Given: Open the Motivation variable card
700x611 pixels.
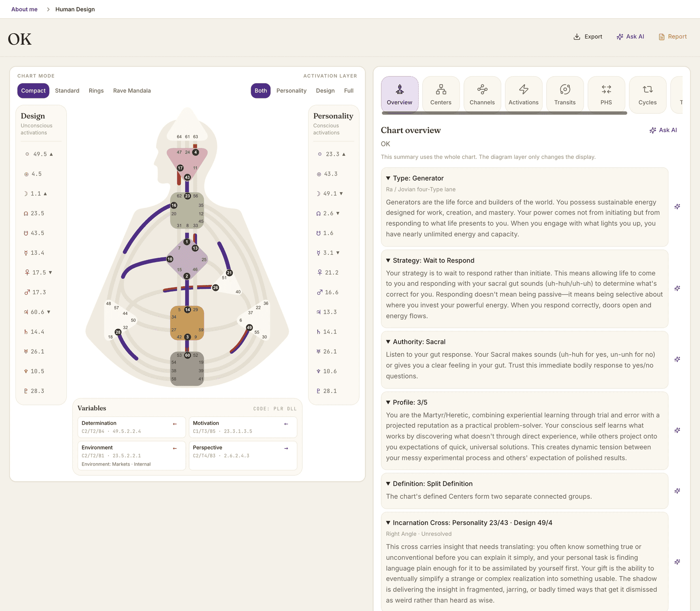Looking at the screenshot, I should click(243, 427).
